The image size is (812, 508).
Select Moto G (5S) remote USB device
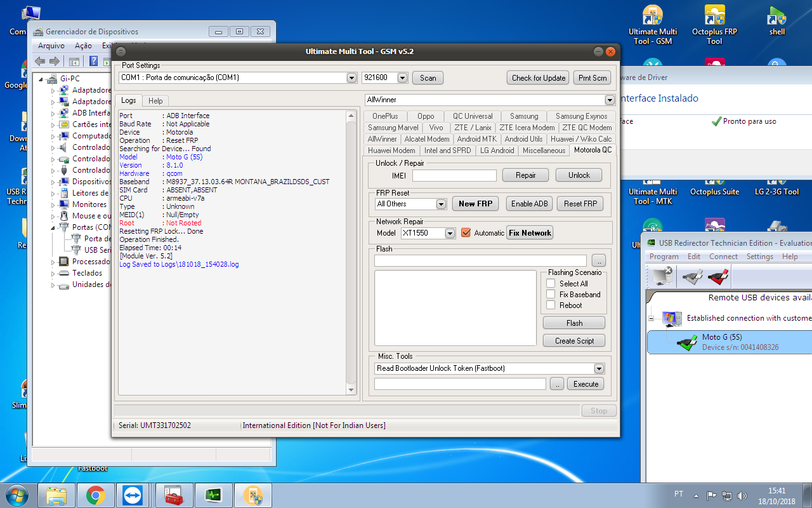coord(722,342)
